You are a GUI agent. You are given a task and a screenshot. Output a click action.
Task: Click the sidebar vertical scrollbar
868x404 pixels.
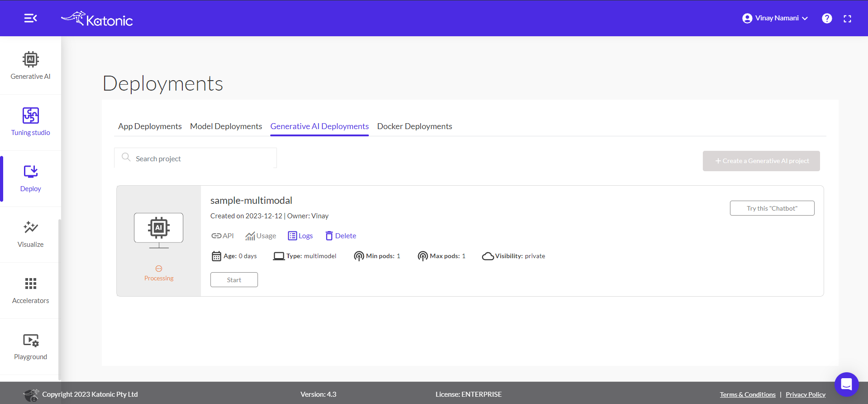point(59,299)
